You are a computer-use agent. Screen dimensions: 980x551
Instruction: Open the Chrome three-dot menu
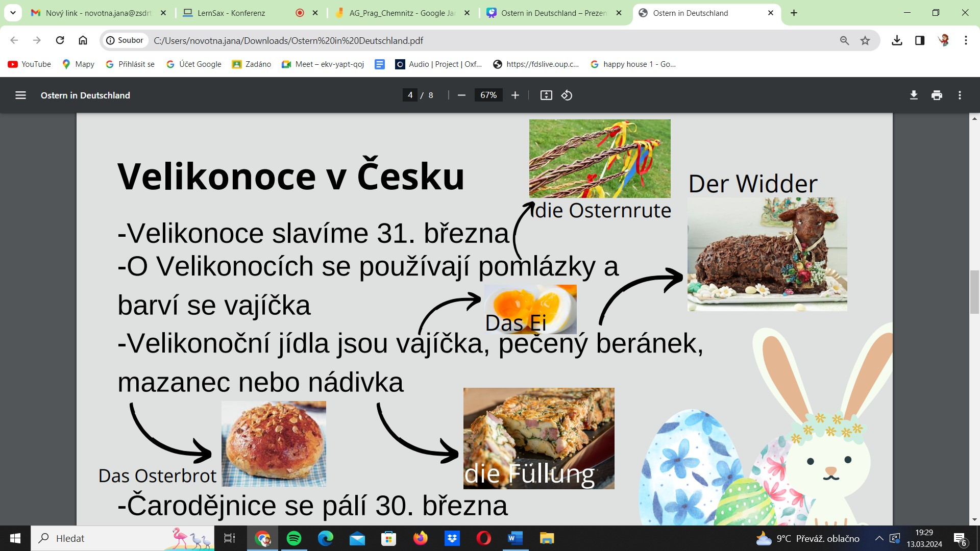966,40
